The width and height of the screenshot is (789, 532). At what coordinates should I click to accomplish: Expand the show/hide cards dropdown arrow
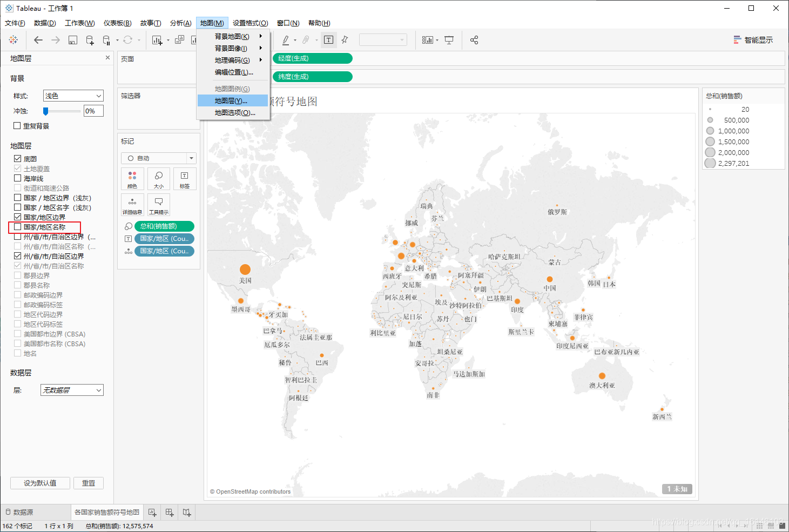437,41
